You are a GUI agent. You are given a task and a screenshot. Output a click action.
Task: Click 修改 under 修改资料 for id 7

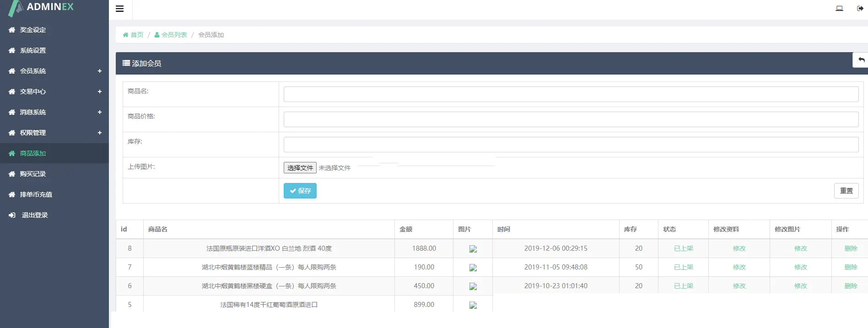(x=739, y=267)
